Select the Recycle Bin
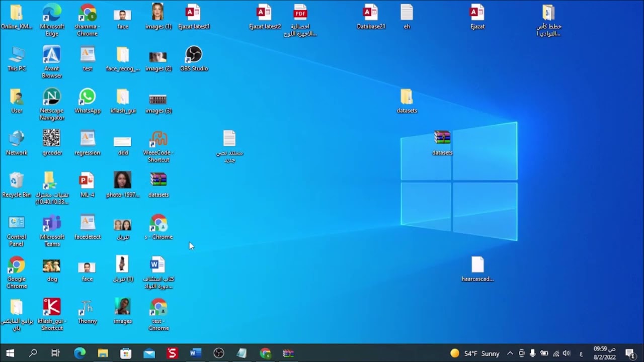644x362 pixels. tap(17, 185)
